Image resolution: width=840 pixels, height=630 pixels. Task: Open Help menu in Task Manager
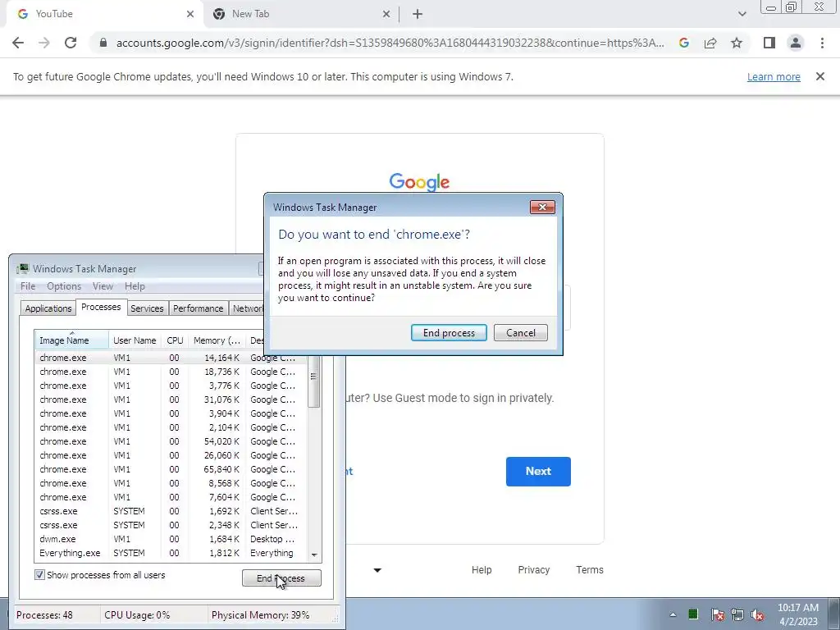(135, 286)
